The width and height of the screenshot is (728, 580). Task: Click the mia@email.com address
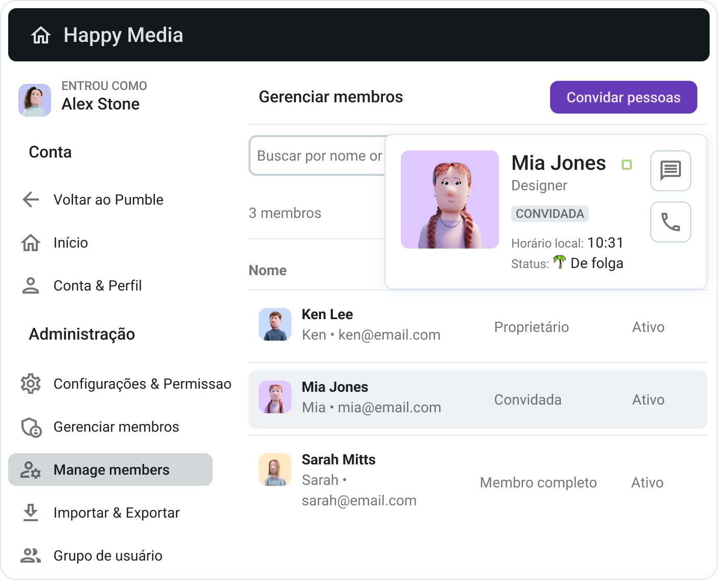point(389,408)
